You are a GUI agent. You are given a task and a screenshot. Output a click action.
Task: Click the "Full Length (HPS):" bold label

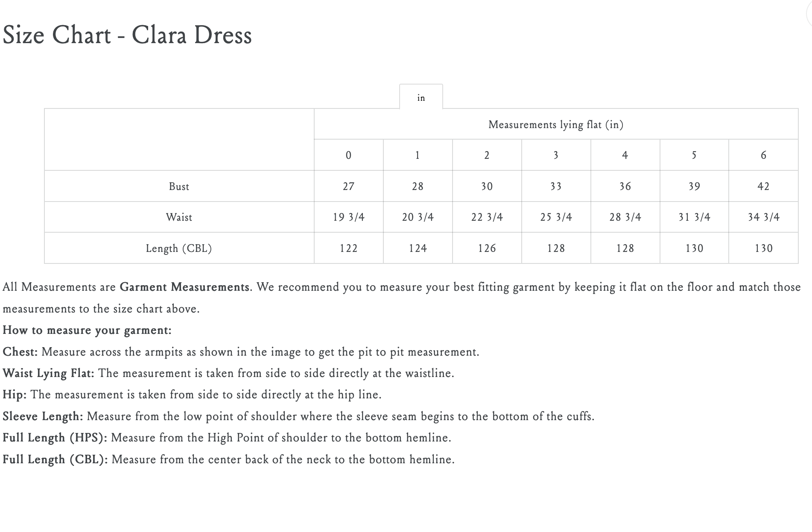click(x=55, y=438)
